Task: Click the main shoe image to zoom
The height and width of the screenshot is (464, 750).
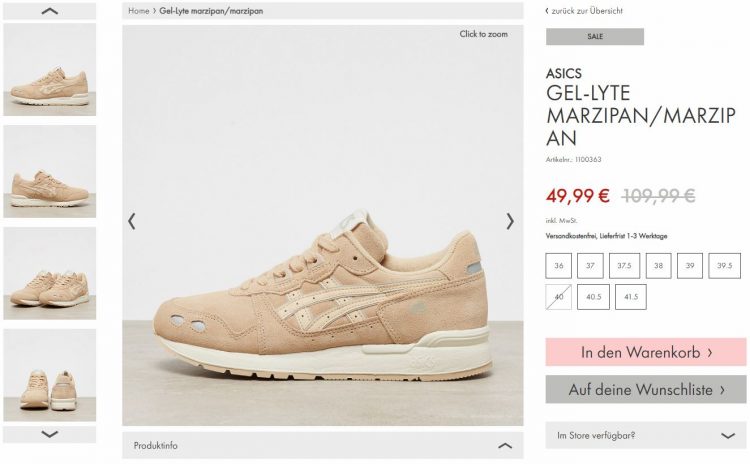Action: click(x=323, y=225)
